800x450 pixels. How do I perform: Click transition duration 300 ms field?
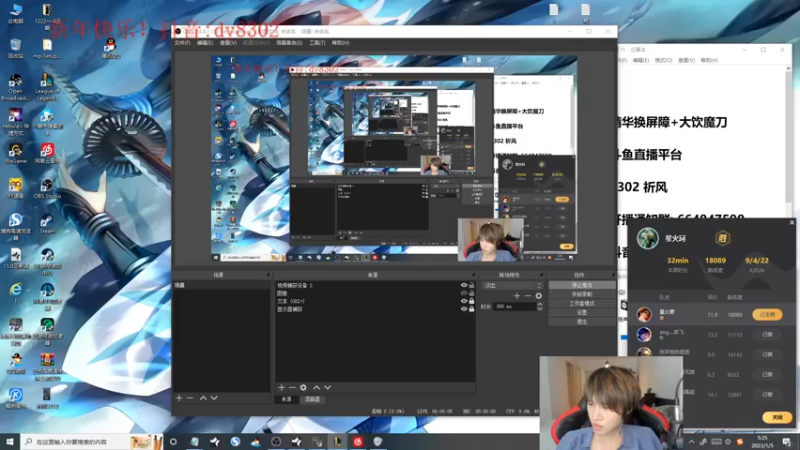514,307
